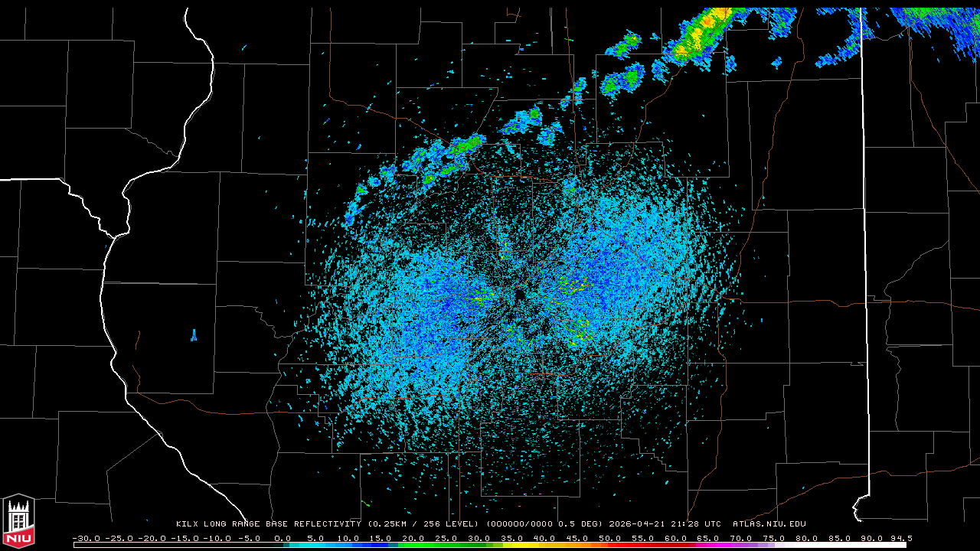Click the '94.5' label on the reflectivity scale
Image resolution: width=980 pixels, height=551 pixels.
click(x=900, y=538)
